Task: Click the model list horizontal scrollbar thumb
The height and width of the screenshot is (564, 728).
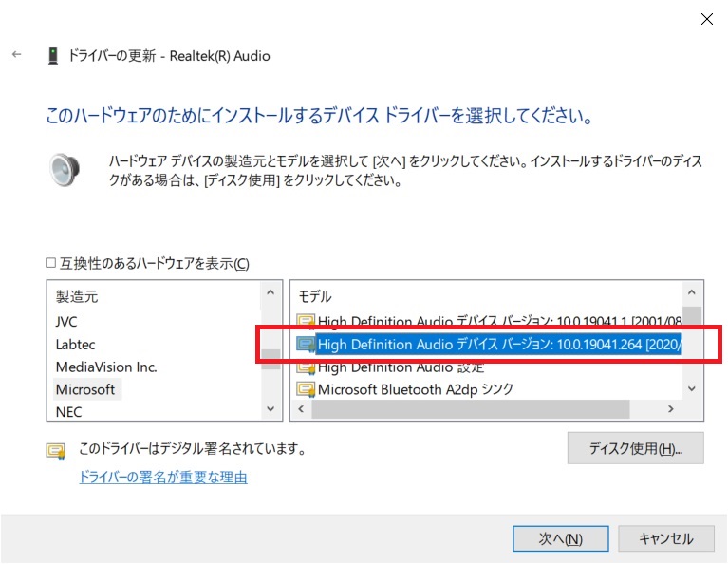Action: 471,409
